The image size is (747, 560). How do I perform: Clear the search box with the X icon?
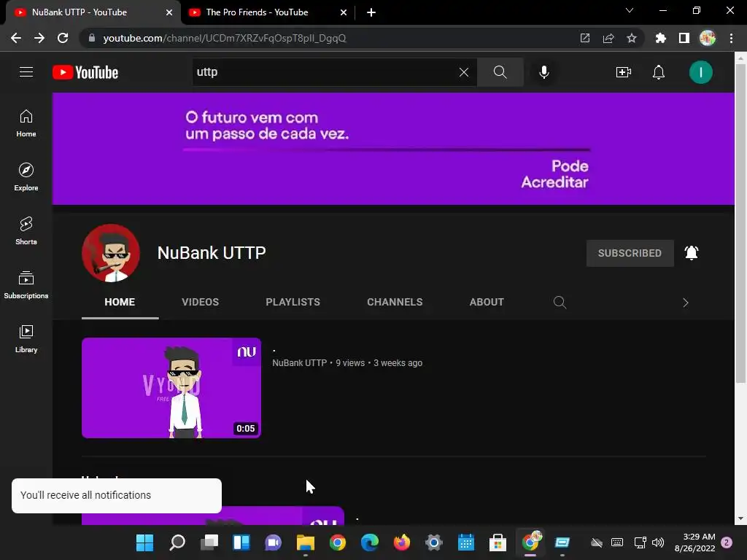pos(463,72)
